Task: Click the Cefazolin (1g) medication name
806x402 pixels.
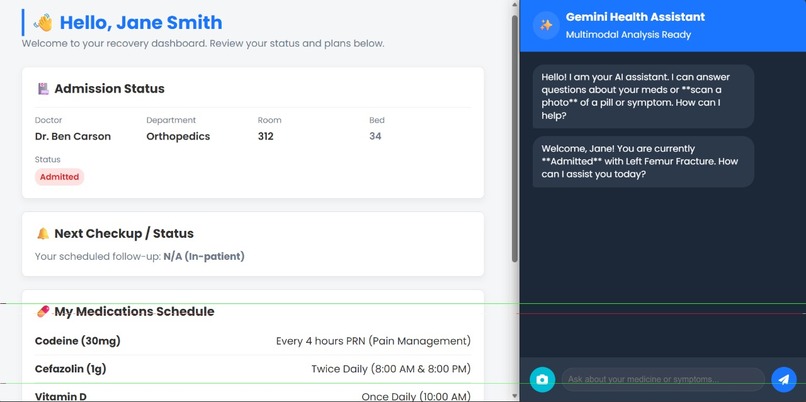Action: [70, 369]
